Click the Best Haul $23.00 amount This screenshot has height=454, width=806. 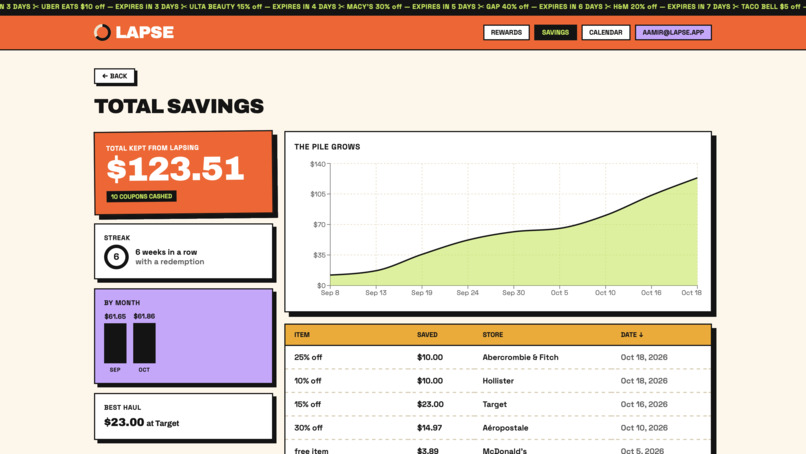pyautogui.click(x=124, y=422)
